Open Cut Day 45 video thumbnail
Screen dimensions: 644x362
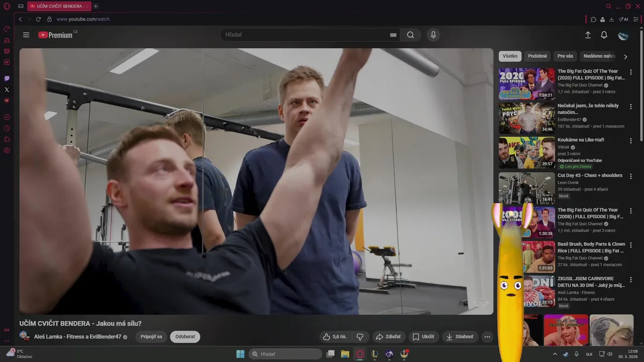[527, 188]
